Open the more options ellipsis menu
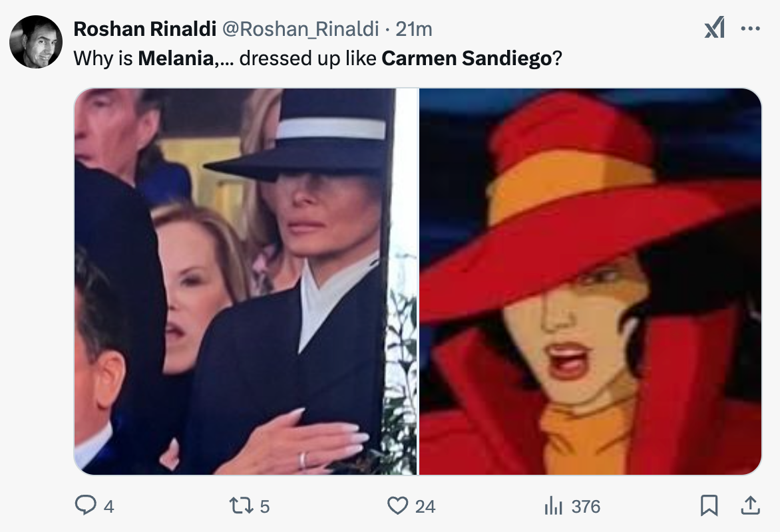 (750, 28)
